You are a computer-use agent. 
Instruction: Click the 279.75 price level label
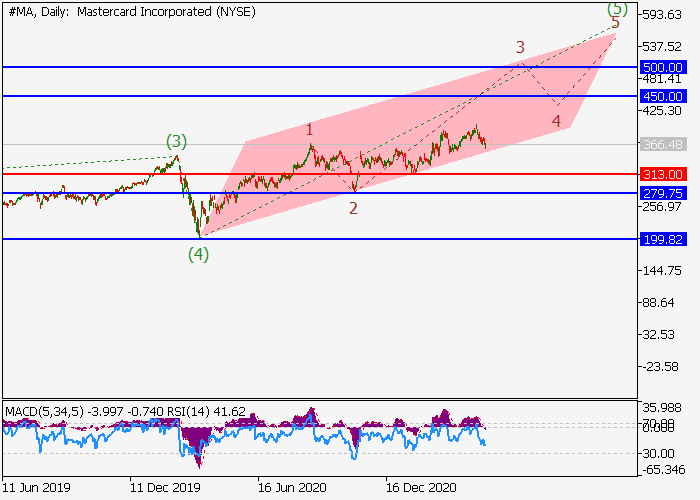coord(663,193)
